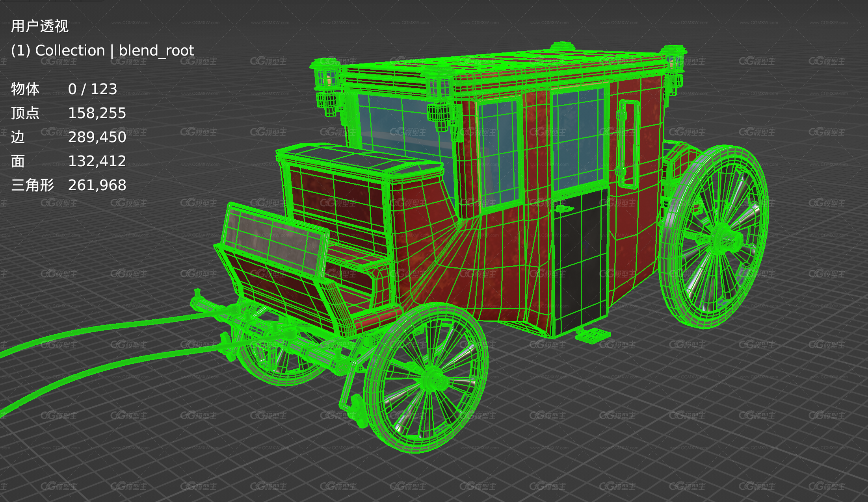Select the 用户透视 view label
868x502 pixels.
(x=39, y=26)
